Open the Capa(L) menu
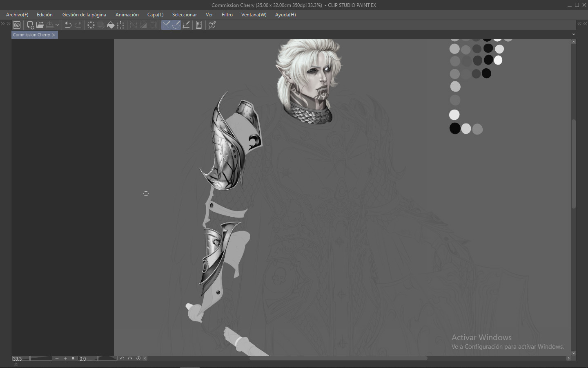 156,15
